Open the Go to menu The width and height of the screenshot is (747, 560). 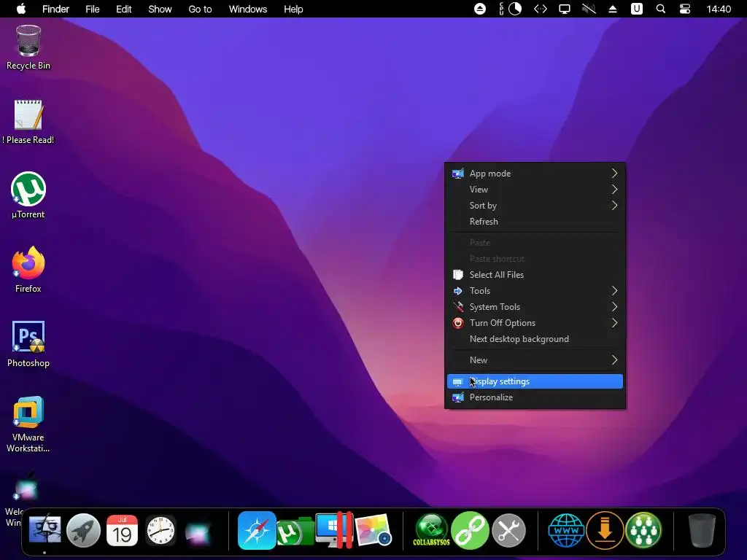point(200,9)
